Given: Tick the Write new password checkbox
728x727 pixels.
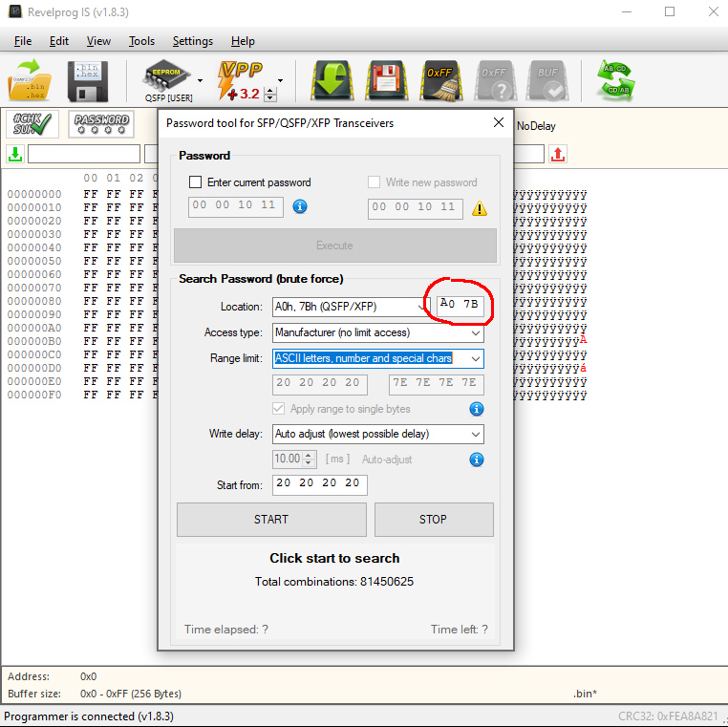Looking at the screenshot, I should point(374,182).
